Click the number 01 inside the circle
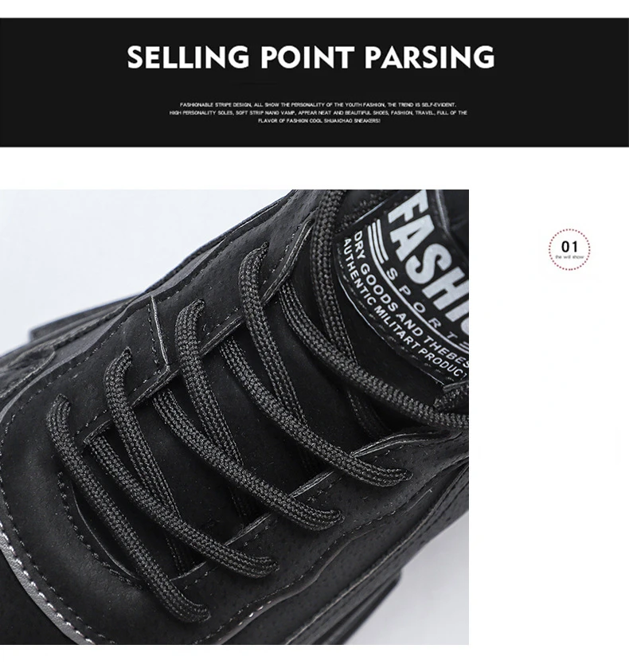Viewport: 629px width, 672px height. point(569,247)
